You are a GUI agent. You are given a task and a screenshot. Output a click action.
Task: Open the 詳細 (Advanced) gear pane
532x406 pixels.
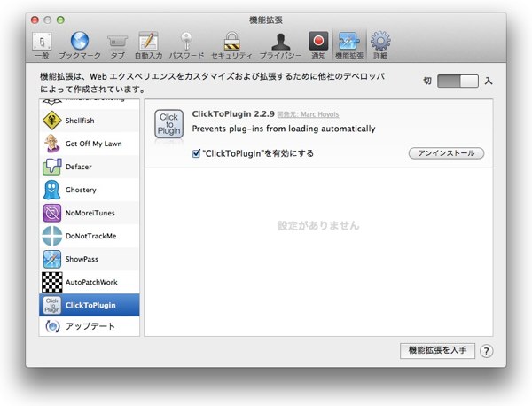click(380, 45)
